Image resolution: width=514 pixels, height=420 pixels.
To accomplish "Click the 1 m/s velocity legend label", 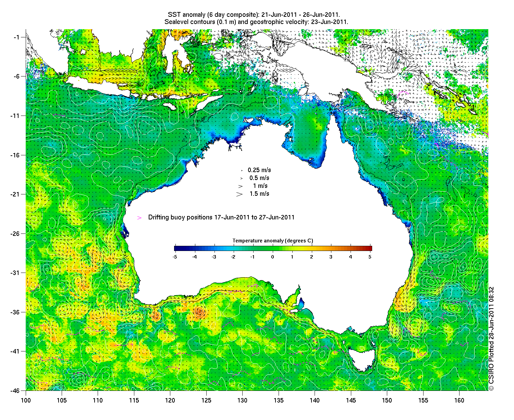I will [x=260, y=186].
